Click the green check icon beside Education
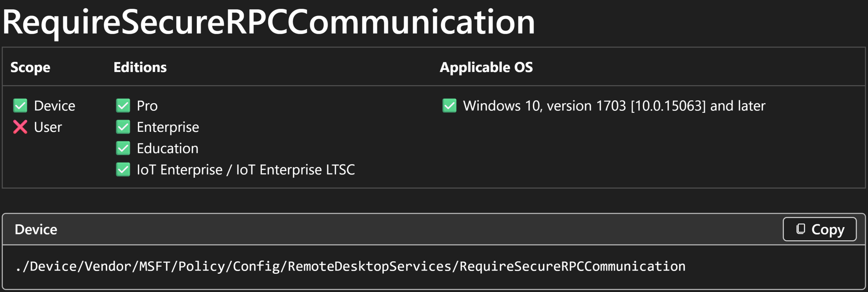868x292 pixels. tap(123, 148)
